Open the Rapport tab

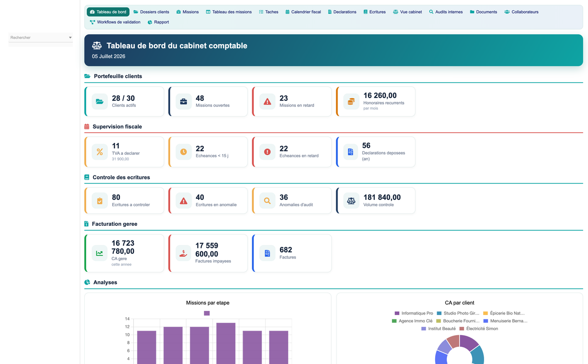coord(158,22)
